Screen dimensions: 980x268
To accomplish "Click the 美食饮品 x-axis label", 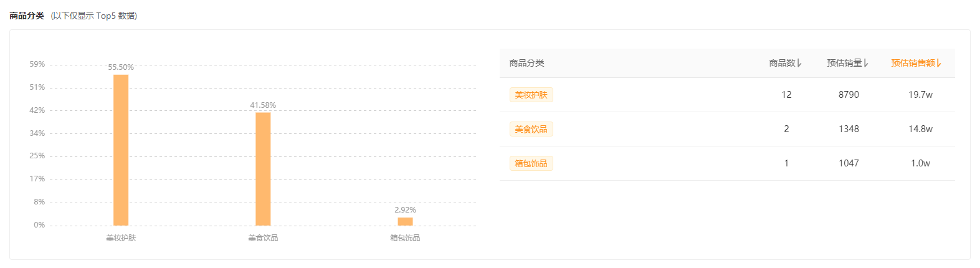I will coord(263,238).
